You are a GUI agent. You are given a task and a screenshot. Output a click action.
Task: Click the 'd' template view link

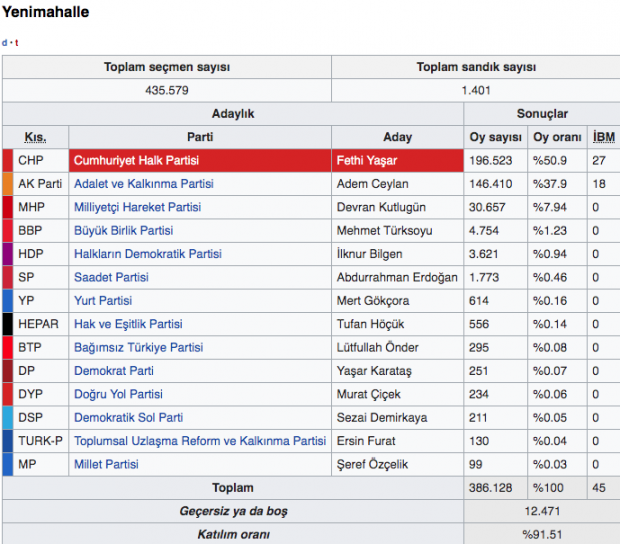[x=4, y=43]
